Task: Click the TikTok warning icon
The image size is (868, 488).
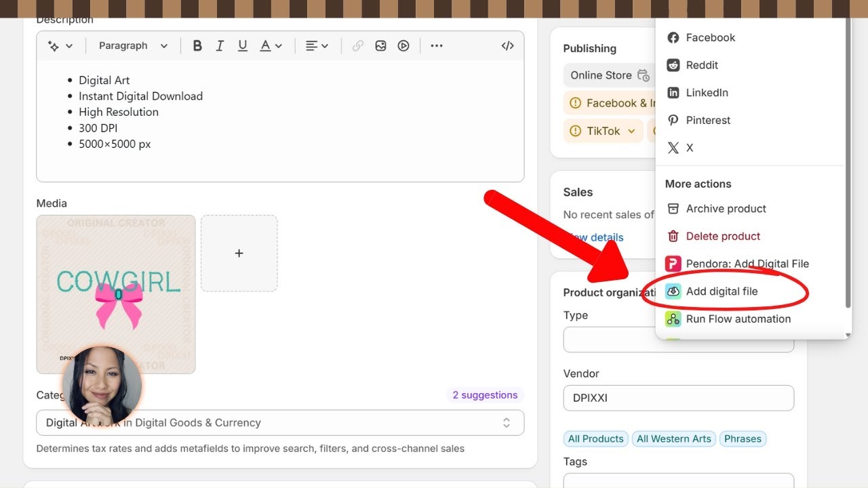Action: pyautogui.click(x=576, y=131)
